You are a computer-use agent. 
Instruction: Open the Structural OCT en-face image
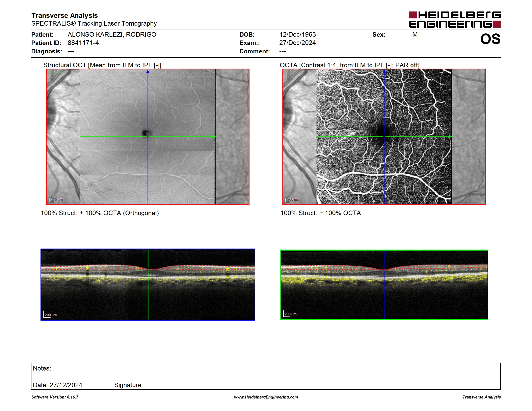pos(148,137)
